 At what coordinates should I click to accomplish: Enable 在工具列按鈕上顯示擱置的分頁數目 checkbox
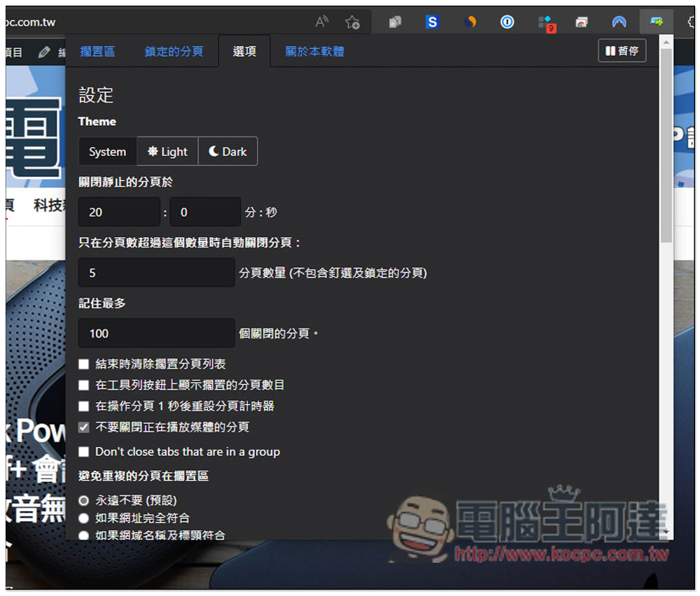click(83, 385)
